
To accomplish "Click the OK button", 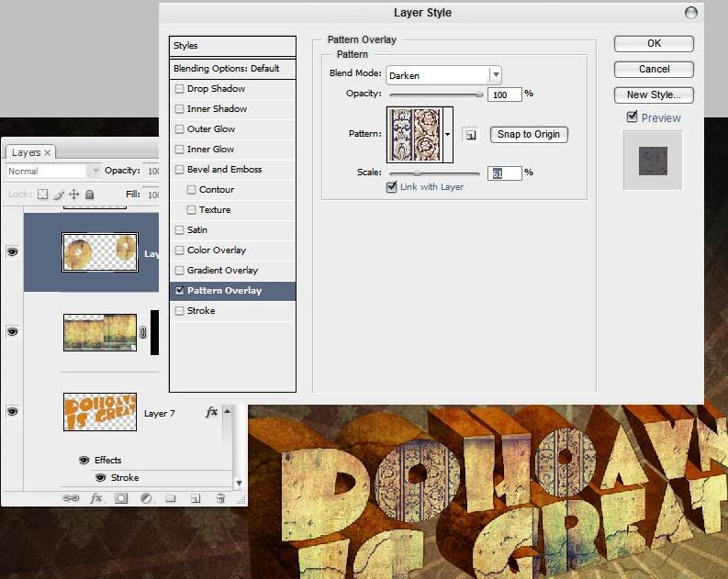I will pyautogui.click(x=654, y=44).
